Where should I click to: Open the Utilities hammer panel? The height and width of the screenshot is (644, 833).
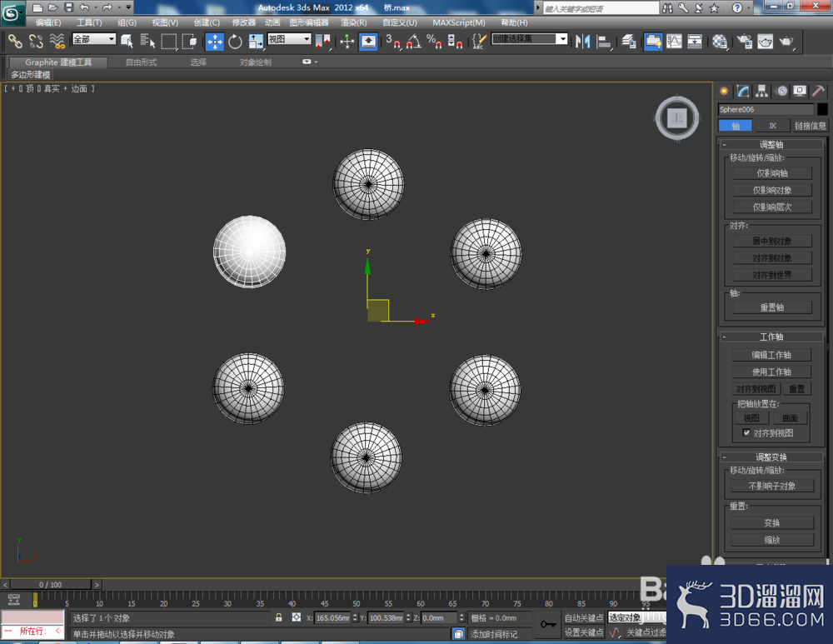click(x=819, y=92)
